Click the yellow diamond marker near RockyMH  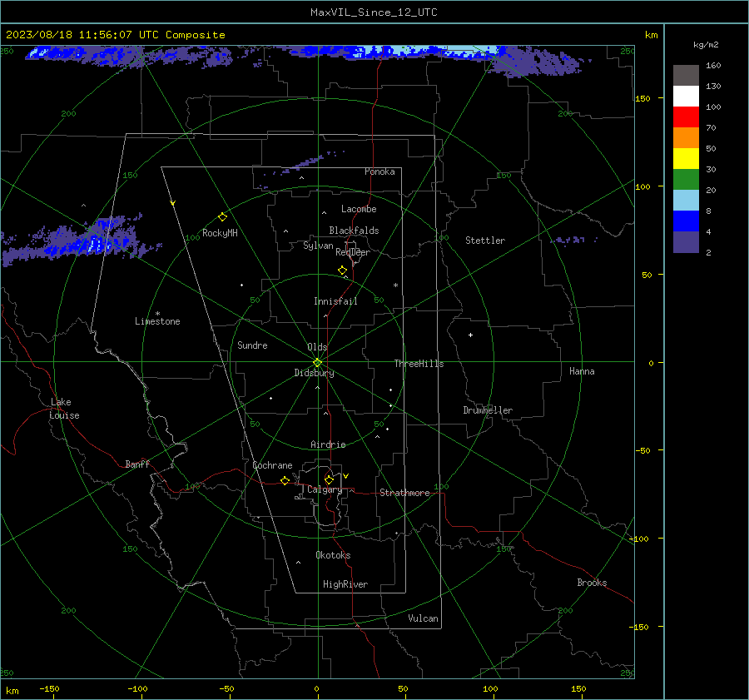222,217
